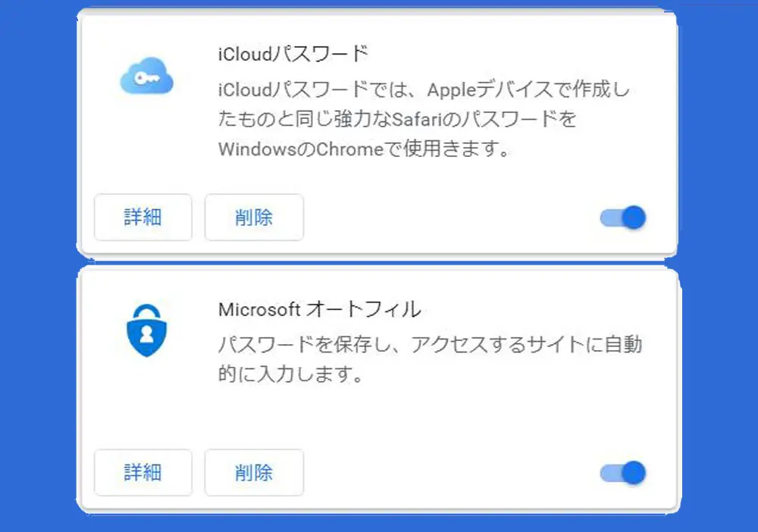This screenshot has width=758, height=532.
Task: Click the iCloudパスワード extension title
Action: pos(293,55)
